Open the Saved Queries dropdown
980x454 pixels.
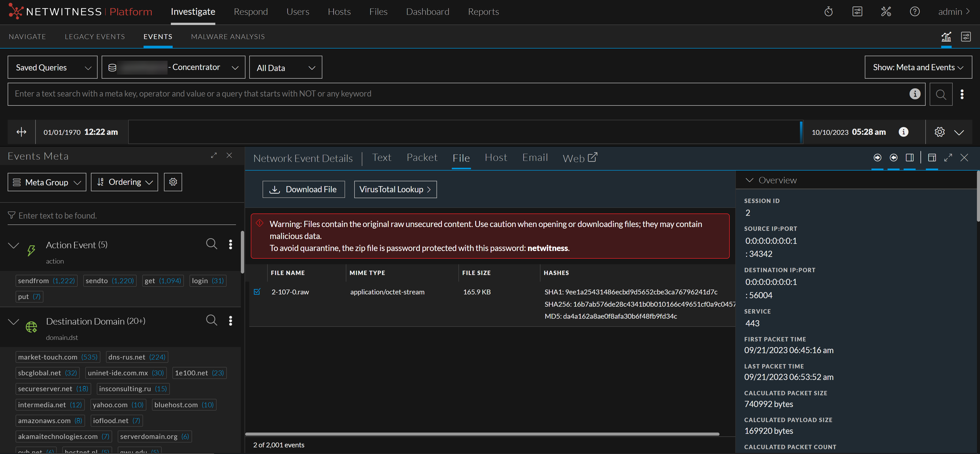tap(52, 67)
